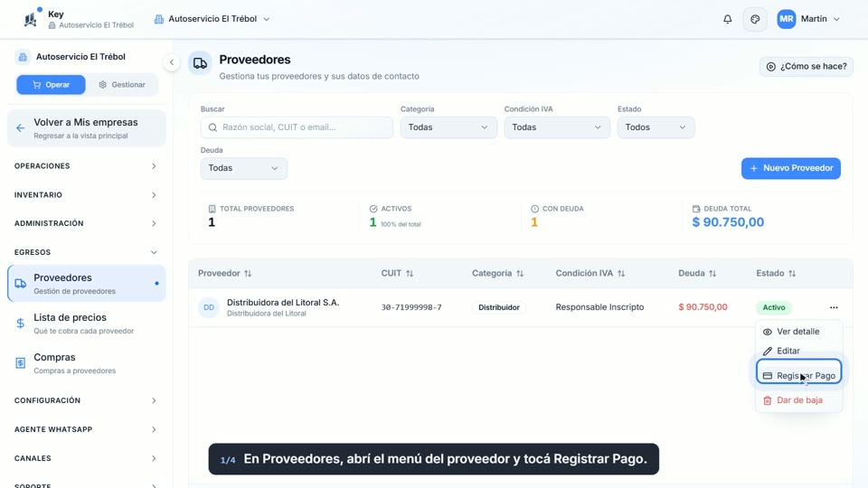Open Compras in the sidebar
Image resolution: width=868 pixels, height=488 pixels.
[x=87, y=363]
